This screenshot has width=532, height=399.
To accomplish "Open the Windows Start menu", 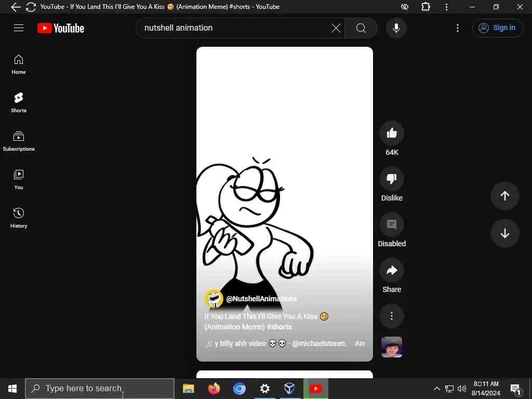I will point(12,389).
